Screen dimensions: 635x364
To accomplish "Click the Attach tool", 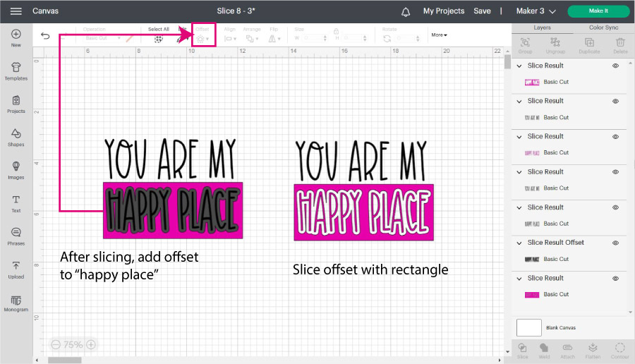I will tap(567, 350).
